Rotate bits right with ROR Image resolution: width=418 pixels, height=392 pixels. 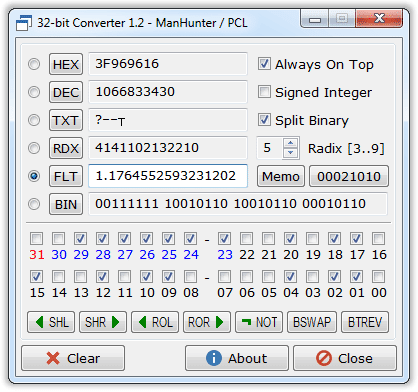tap(207, 322)
